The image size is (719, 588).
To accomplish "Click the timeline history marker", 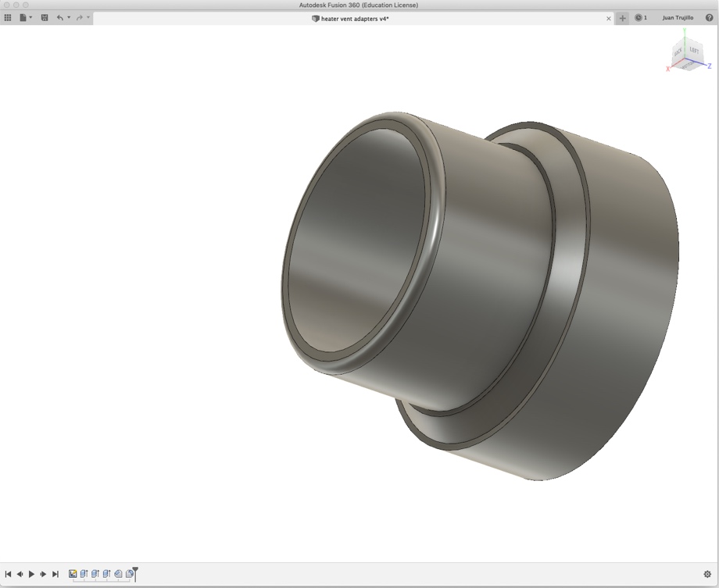I will tap(135, 574).
